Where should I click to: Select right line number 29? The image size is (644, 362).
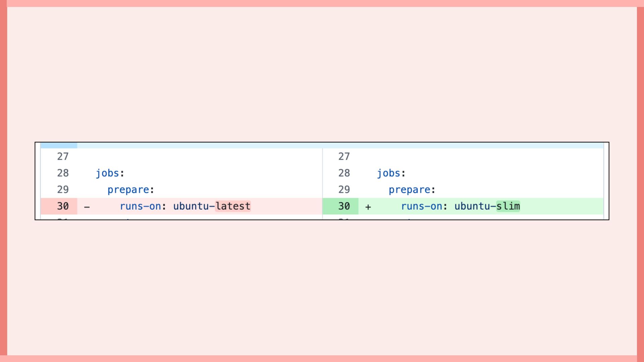pyautogui.click(x=344, y=190)
